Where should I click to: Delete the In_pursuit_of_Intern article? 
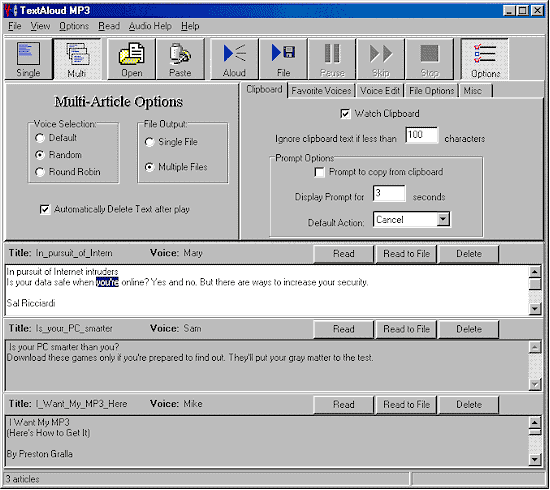coord(469,254)
